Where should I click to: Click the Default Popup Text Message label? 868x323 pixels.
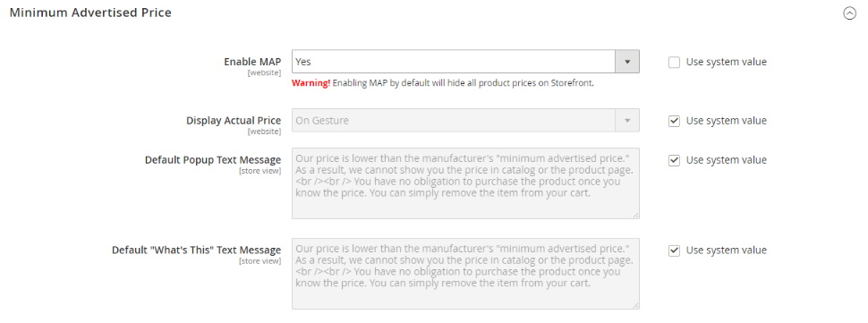point(213,160)
